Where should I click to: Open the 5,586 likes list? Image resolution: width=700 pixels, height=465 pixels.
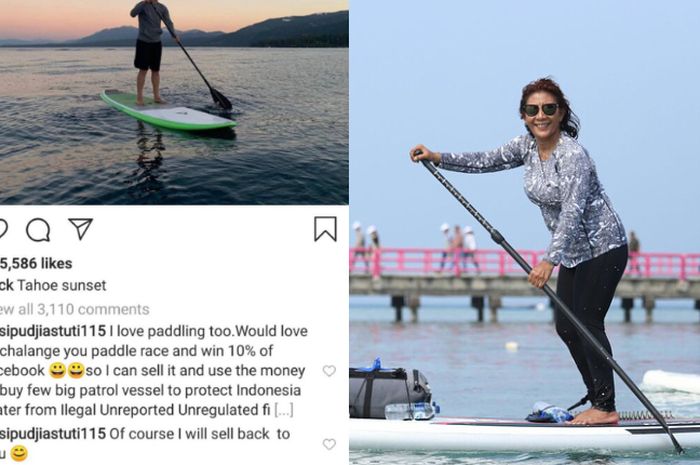tap(36, 264)
